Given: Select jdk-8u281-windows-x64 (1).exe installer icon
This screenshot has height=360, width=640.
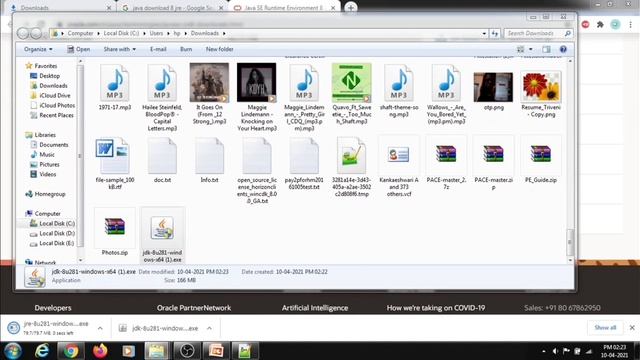Looking at the screenshot, I should pos(162,228).
